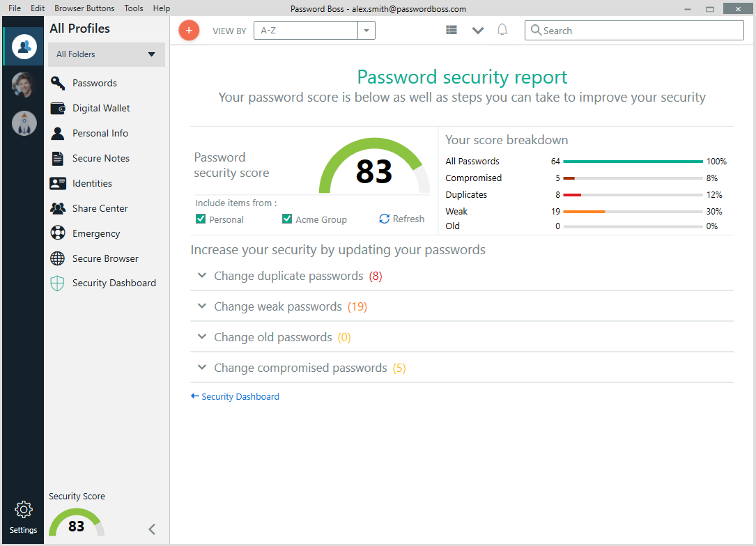Image resolution: width=756 pixels, height=546 pixels.
Task: Open the All Folders dropdown
Action: click(x=107, y=54)
